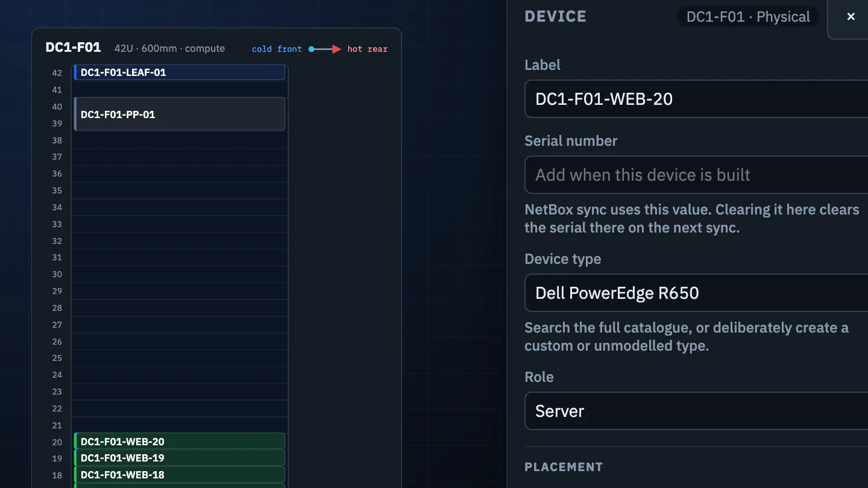Click the 'Device type' field label
Viewport: 868px width, 488px height.
[563, 259]
